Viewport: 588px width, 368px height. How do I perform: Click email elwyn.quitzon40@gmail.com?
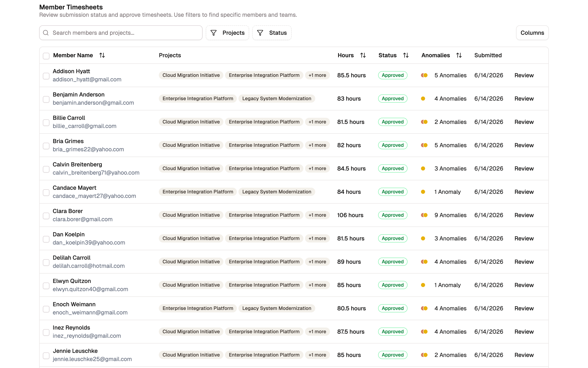pyautogui.click(x=90, y=289)
